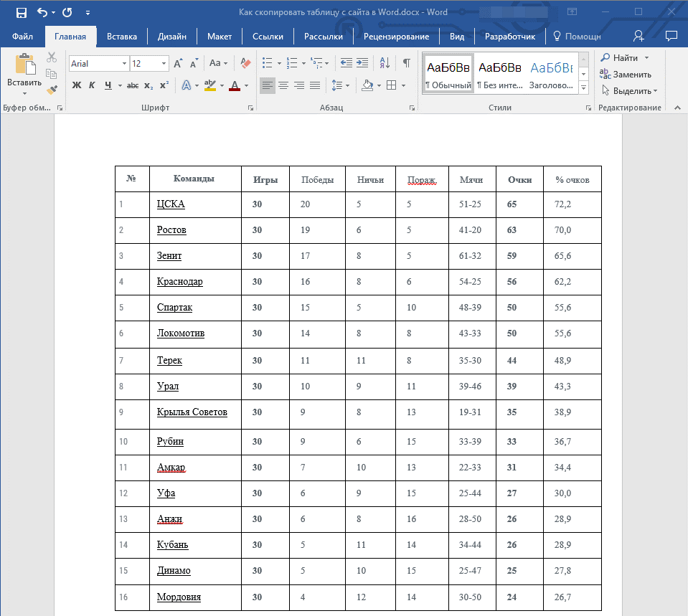Image resolution: width=688 pixels, height=616 pixels.
Task: Toggle bold formatting Ж
Action: 77,85
